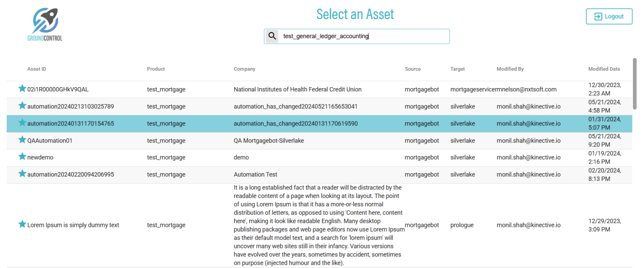Toggle favorite star for 02i1R00000GHkV9QAL
Image resolution: width=644 pixels, height=268 pixels.
tap(22, 89)
